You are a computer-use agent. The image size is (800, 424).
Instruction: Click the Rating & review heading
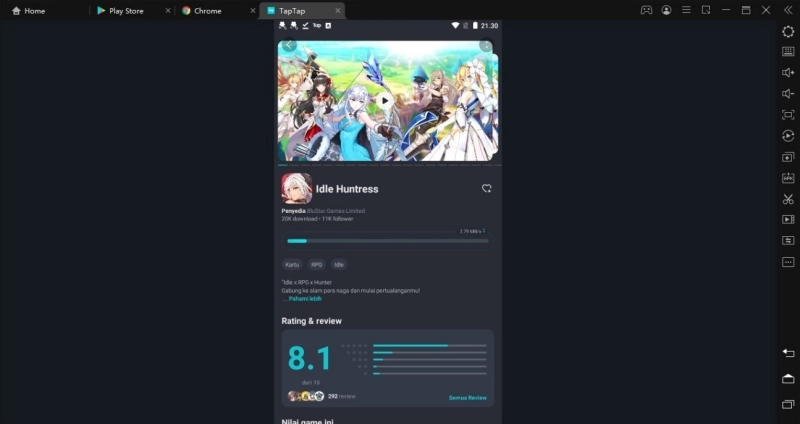tap(312, 321)
